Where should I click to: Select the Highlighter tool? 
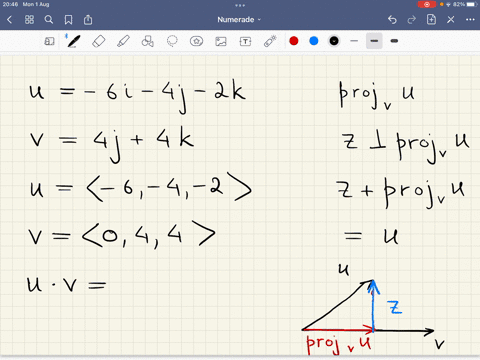pyautogui.click(x=123, y=41)
